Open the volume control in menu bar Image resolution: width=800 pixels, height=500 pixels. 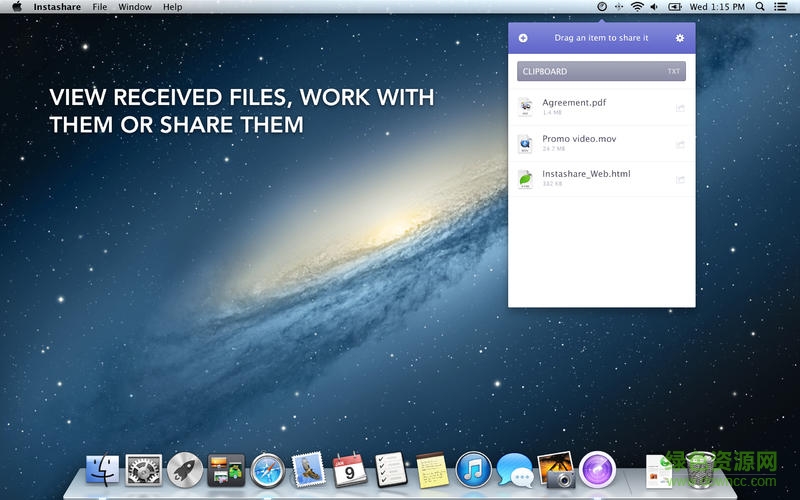pos(654,7)
